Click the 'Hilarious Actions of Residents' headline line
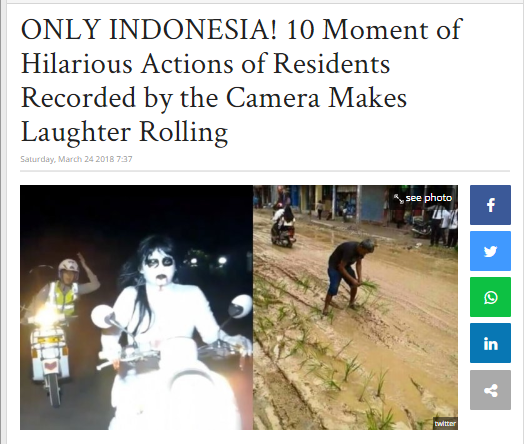This screenshot has height=444, width=524. 206,63
